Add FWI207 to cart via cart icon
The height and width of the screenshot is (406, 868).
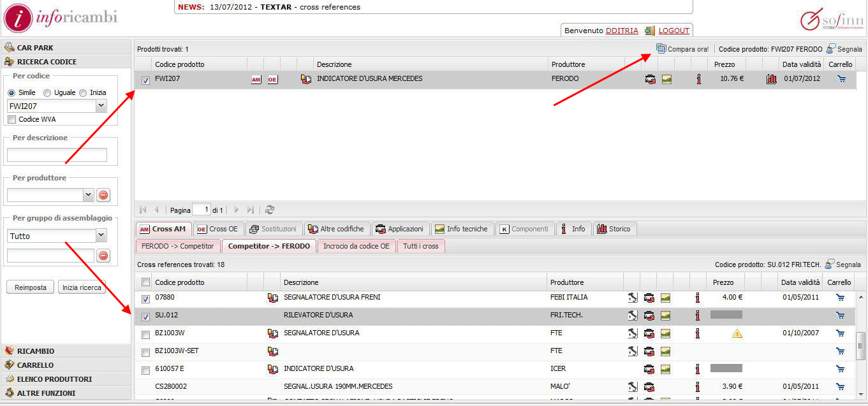(841, 80)
